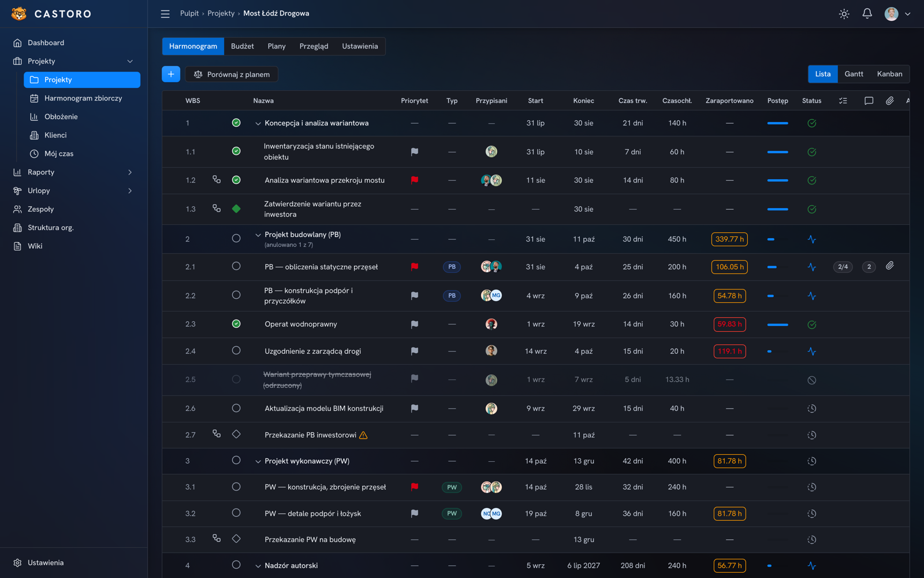Collapse Nadzór autorski group

tap(258, 566)
